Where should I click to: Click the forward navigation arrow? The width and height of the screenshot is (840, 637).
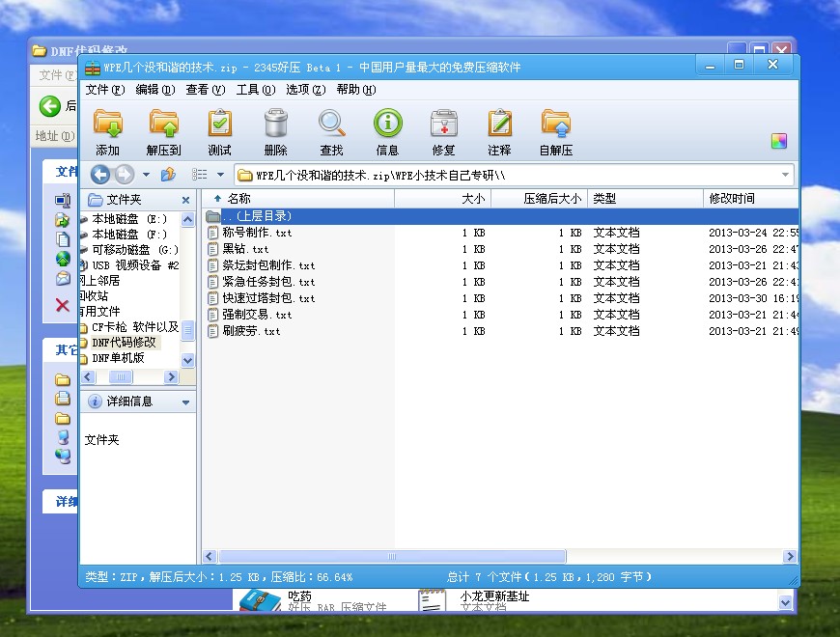click(125, 175)
